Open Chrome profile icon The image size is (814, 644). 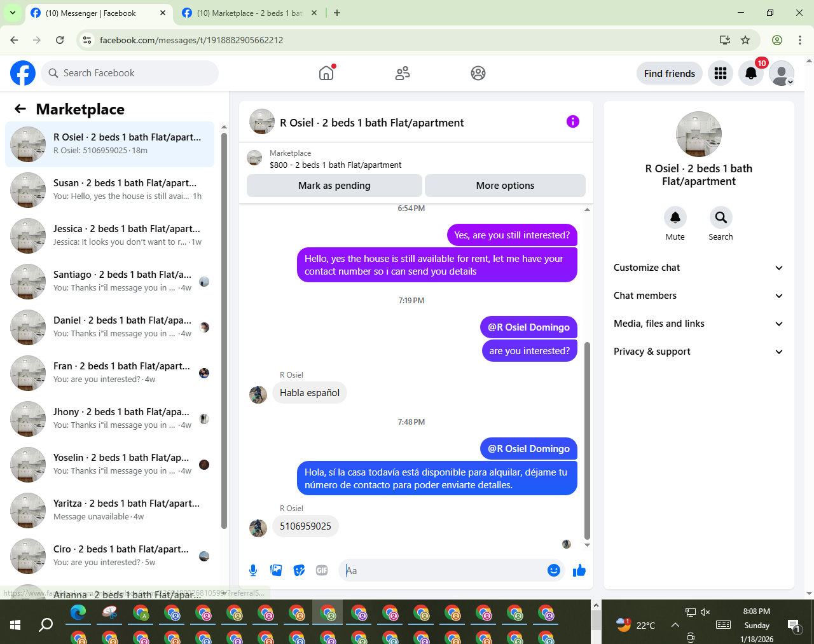(777, 40)
